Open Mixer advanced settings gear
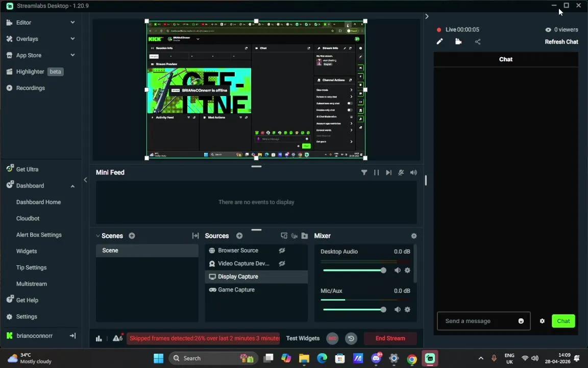The height and width of the screenshot is (368, 588). point(413,236)
